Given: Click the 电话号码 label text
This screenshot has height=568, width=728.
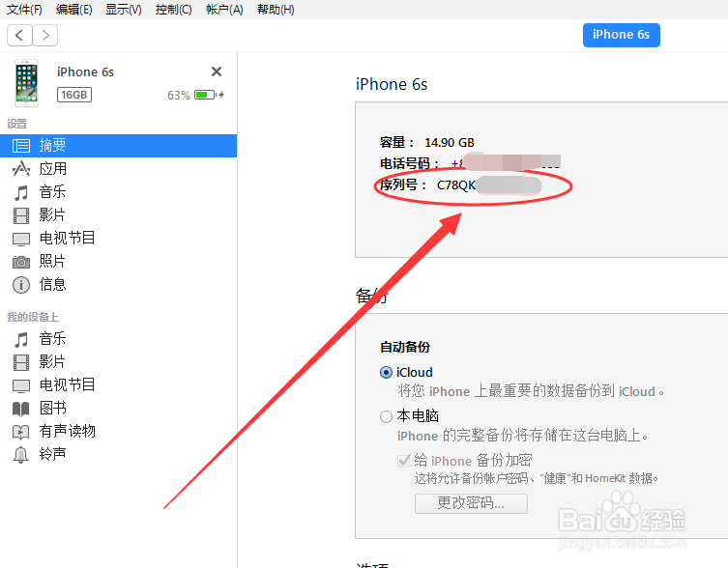Looking at the screenshot, I should 410,163.
